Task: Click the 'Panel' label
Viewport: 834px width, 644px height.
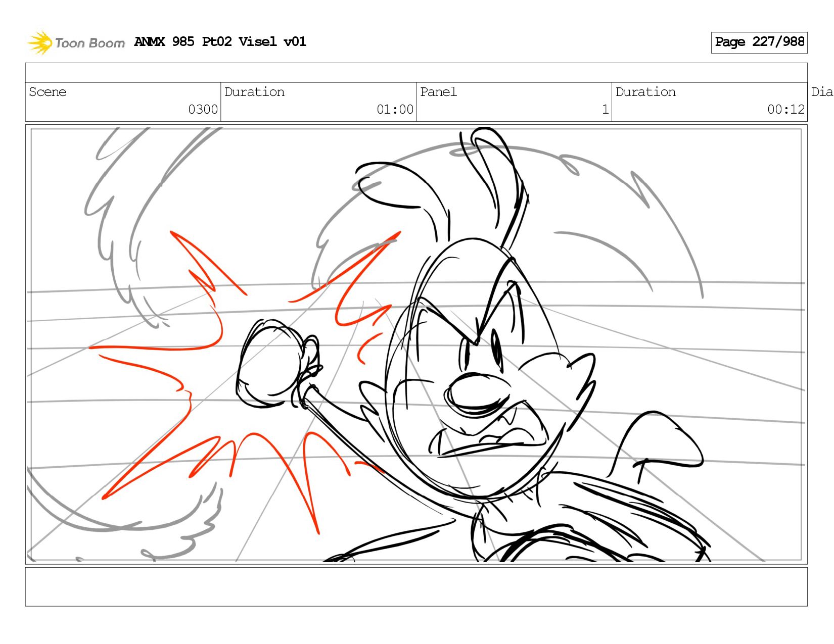Action: 438,92
